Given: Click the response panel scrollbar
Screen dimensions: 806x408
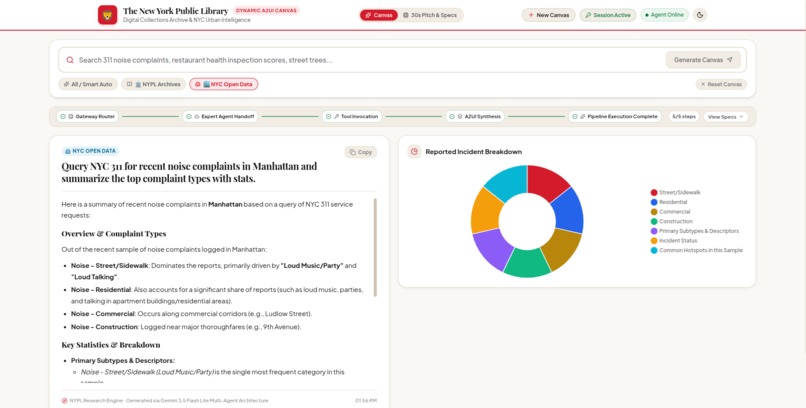Looking at the screenshot, I should (375, 248).
